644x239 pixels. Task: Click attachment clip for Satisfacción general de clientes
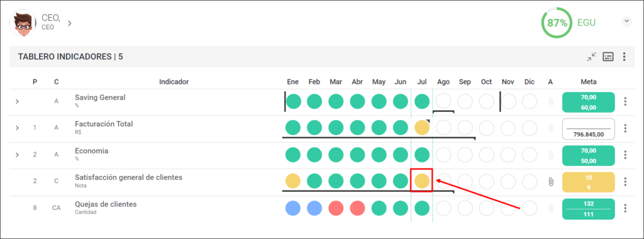click(x=551, y=182)
